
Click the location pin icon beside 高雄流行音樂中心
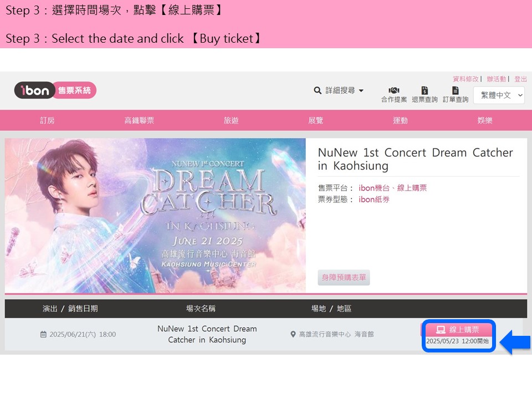[x=293, y=334]
